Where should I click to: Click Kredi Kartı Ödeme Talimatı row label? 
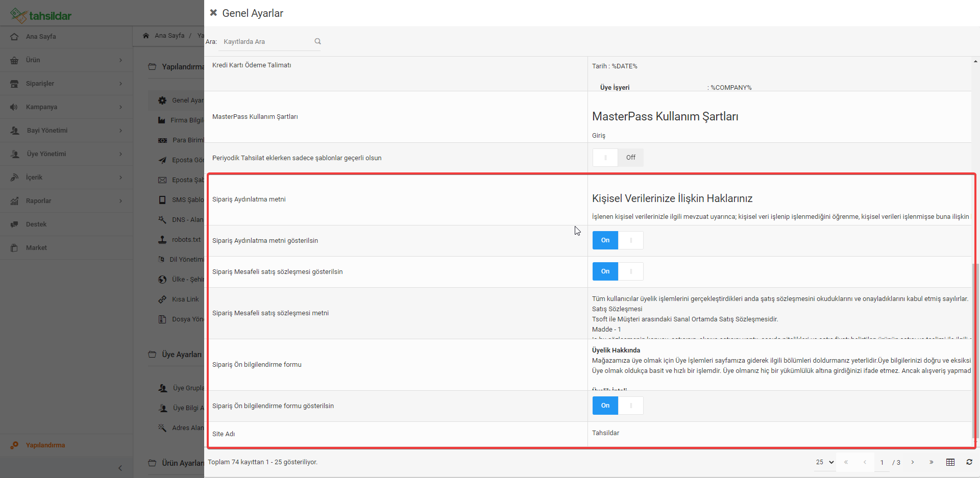(252, 65)
